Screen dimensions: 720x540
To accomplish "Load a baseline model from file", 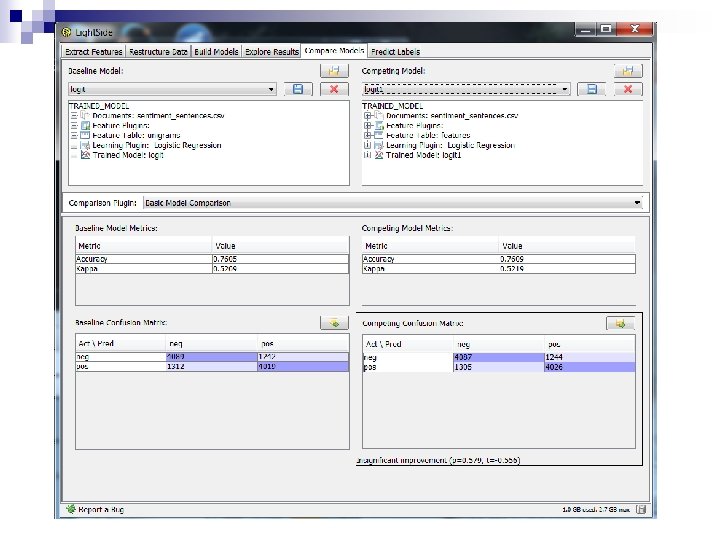I will tap(334, 71).
